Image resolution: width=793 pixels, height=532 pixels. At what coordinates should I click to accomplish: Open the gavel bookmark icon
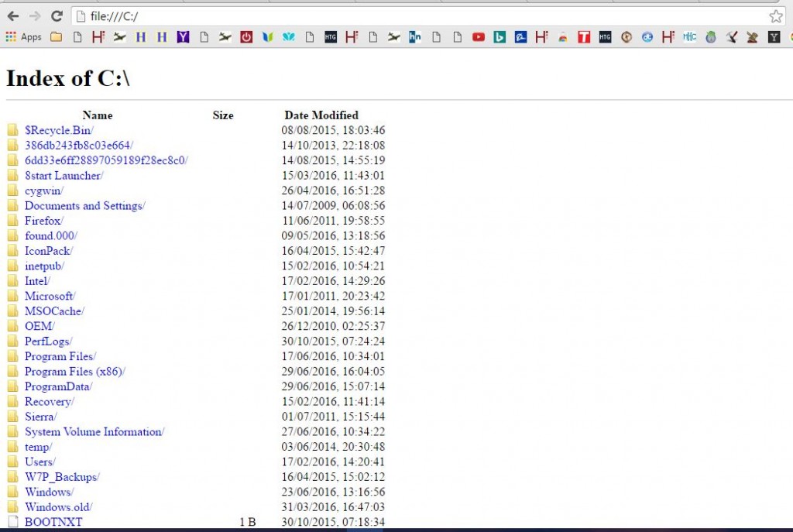click(x=753, y=37)
